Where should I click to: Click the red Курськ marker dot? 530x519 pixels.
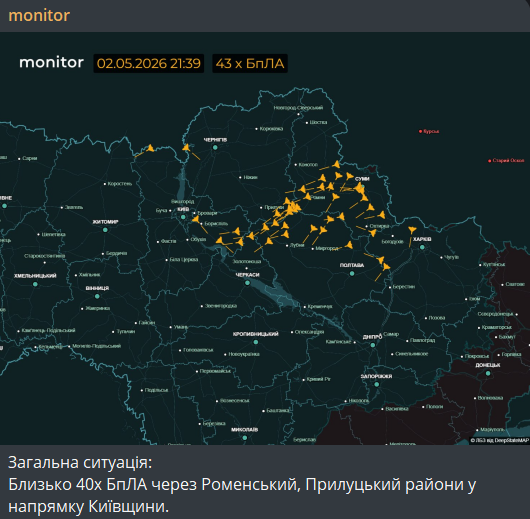[420, 131]
